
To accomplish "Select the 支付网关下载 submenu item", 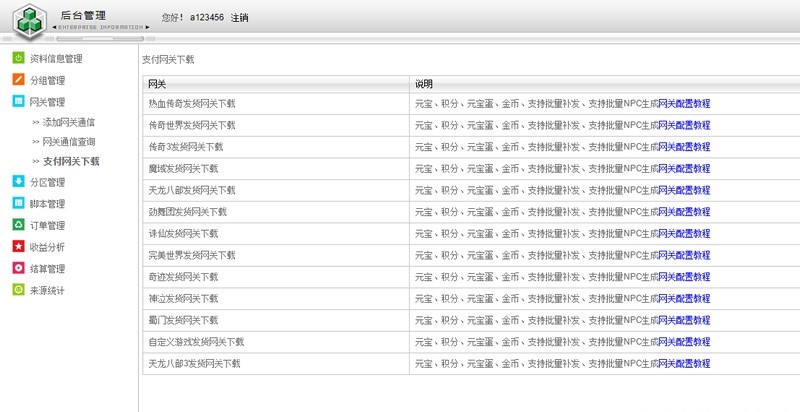I will pos(70,161).
